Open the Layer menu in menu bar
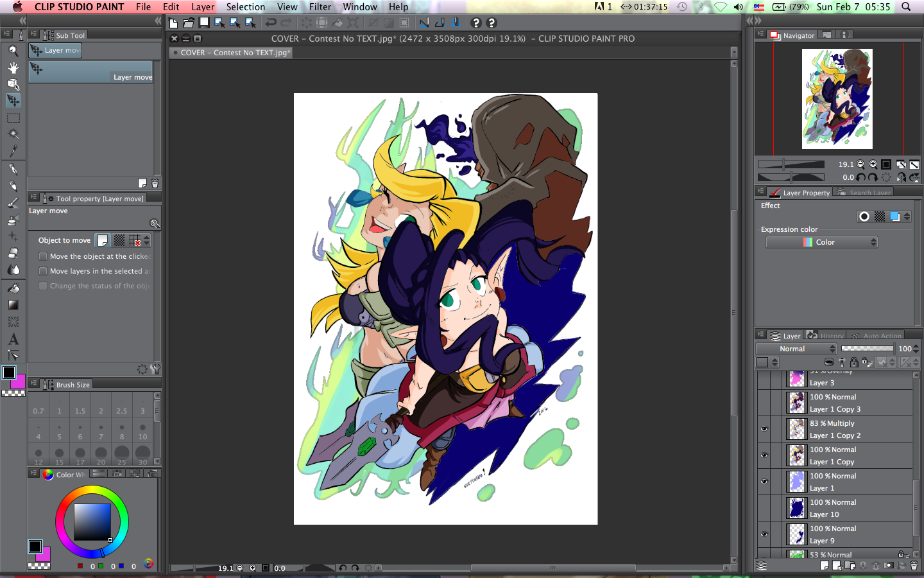924x578 pixels. (203, 7)
